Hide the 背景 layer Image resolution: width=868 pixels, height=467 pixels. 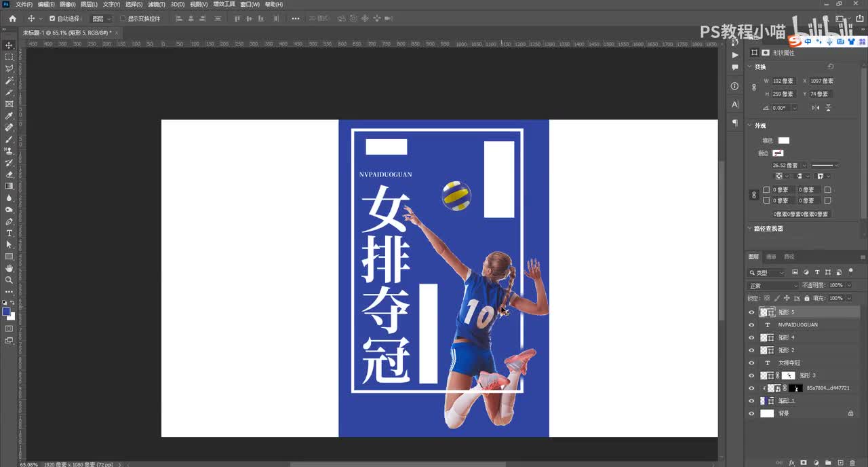coord(751,413)
